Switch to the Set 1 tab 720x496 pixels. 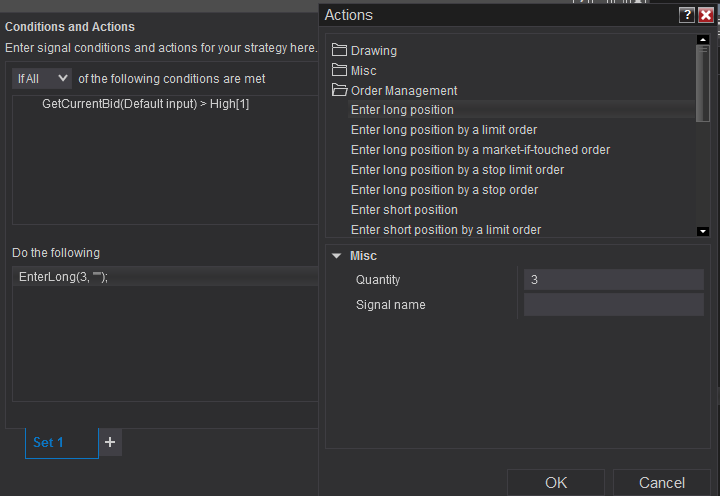point(48,442)
